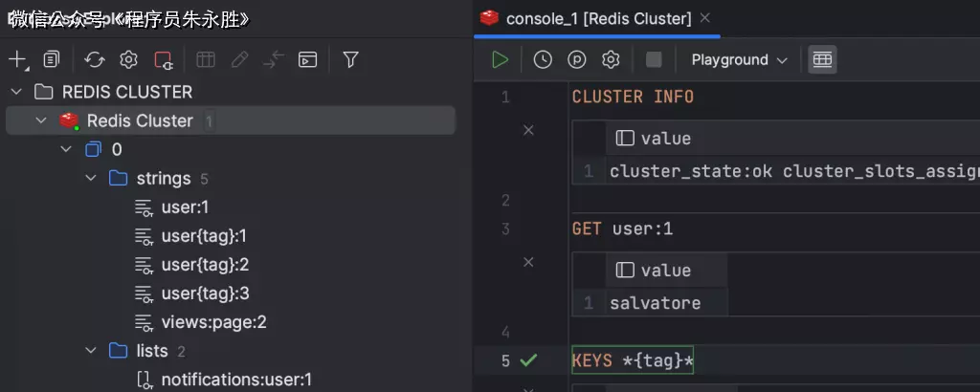This screenshot has width=980, height=392.
Task: Click the green Run query button
Action: [500, 59]
